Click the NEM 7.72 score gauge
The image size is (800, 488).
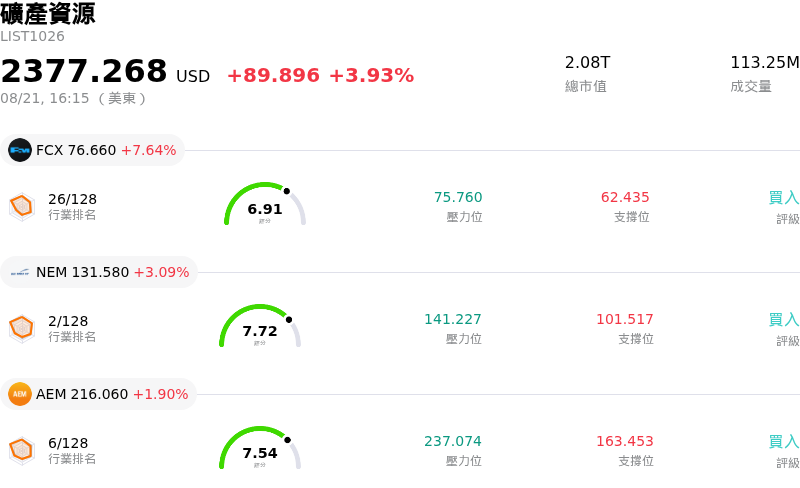coord(260,326)
